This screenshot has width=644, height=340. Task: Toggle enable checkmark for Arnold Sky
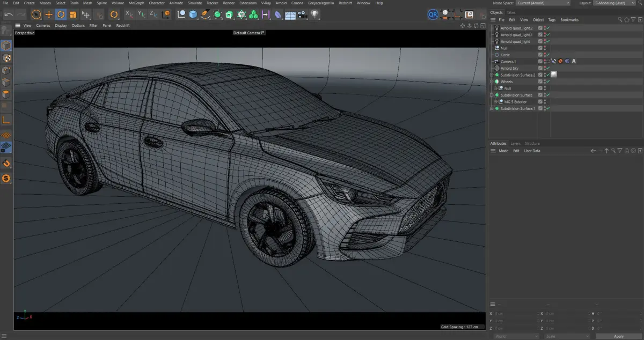[x=548, y=68]
